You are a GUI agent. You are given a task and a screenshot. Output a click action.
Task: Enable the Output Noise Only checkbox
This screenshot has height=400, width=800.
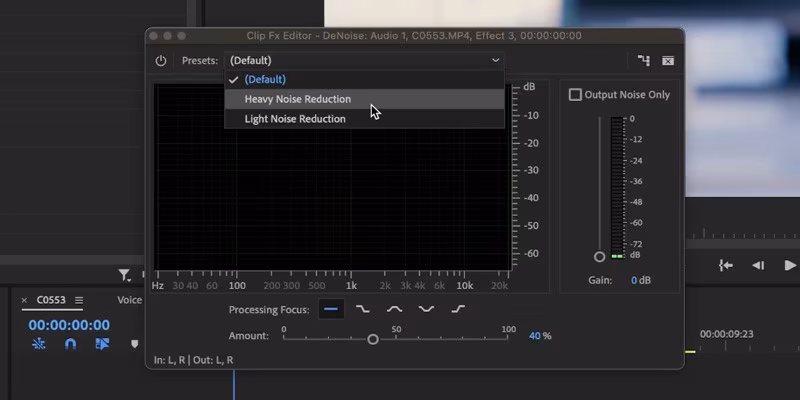[x=575, y=95]
